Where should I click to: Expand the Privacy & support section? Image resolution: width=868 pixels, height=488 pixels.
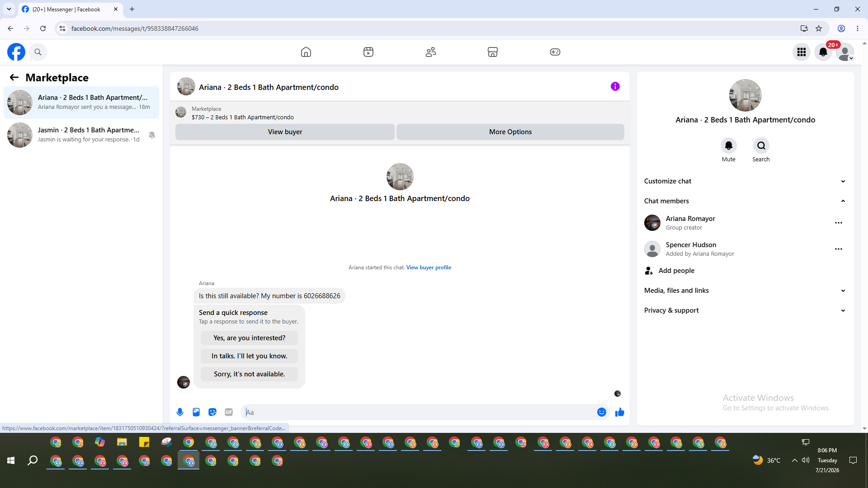[745, 310]
